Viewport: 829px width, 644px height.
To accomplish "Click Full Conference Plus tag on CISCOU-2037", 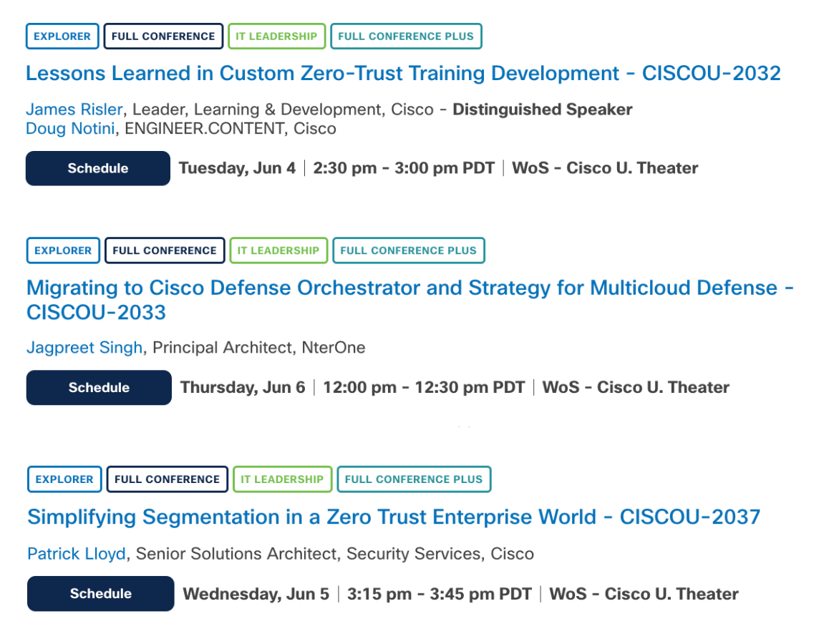I will (x=414, y=479).
